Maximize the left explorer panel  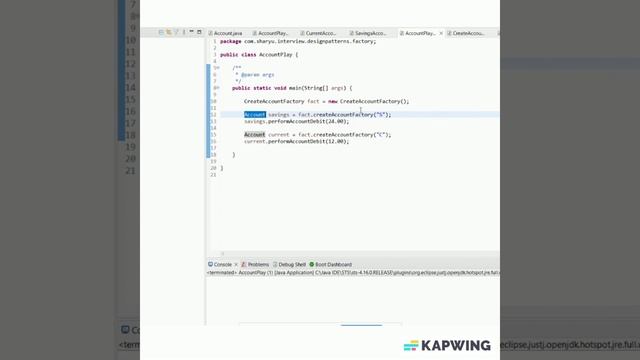[x=199, y=32]
